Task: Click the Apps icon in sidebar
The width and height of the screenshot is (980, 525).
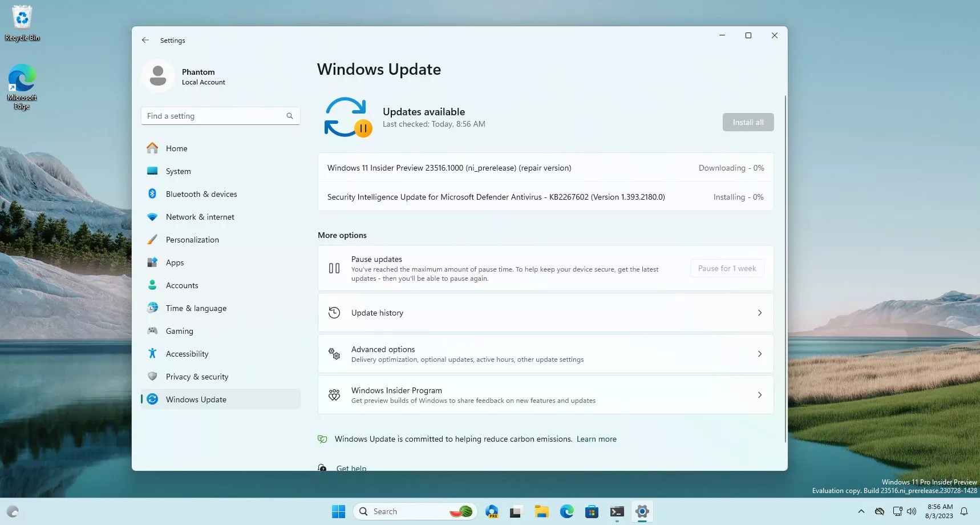Action: click(x=152, y=262)
